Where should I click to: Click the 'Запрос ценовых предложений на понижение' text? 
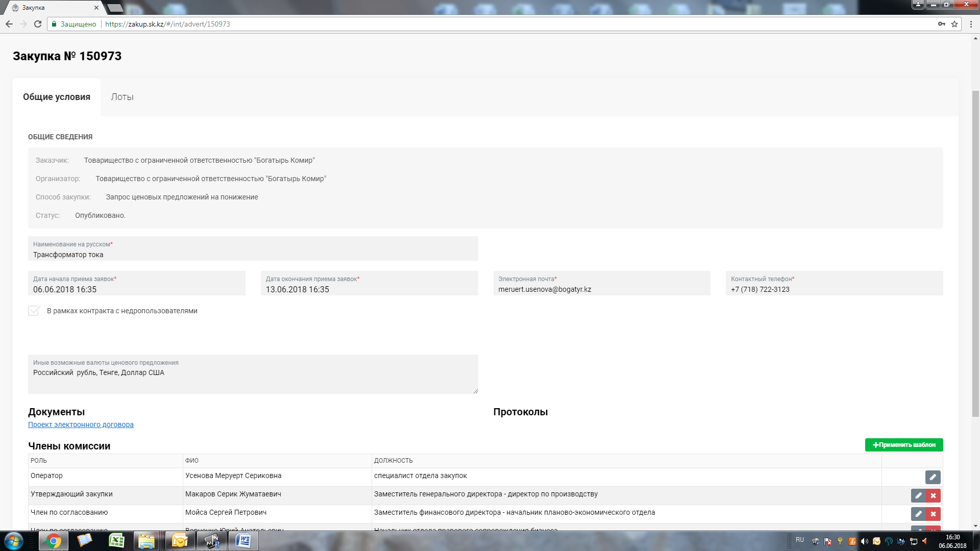click(x=182, y=197)
